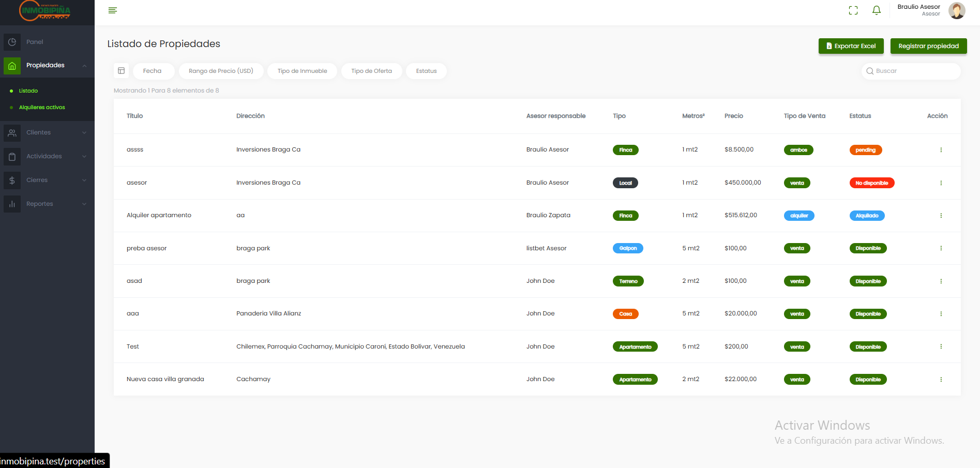The height and width of the screenshot is (468, 980).
Task: Collapse the Propiedades menu chevron
Action: coord(84,66)
